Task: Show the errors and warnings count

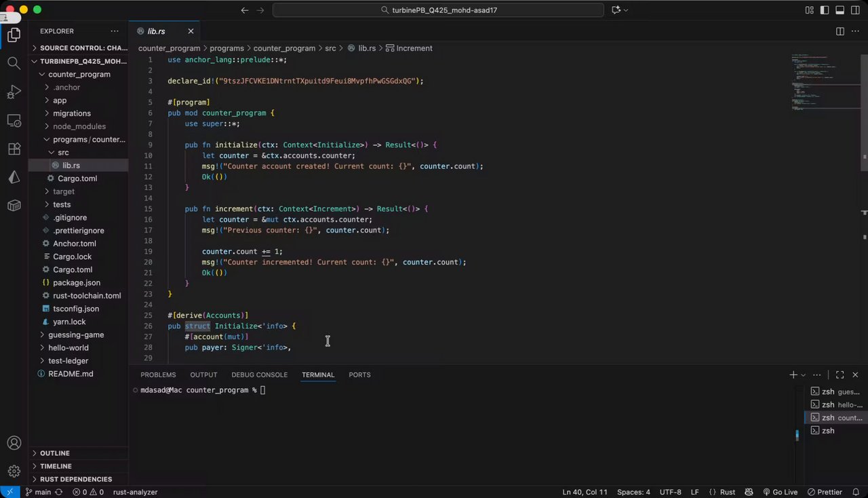Action: (x=88, y=492)
